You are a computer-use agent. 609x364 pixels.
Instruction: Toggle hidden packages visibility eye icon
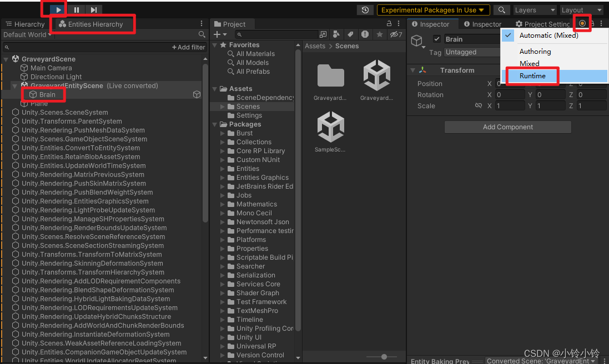pyautogui.click(x=396, y=34)
